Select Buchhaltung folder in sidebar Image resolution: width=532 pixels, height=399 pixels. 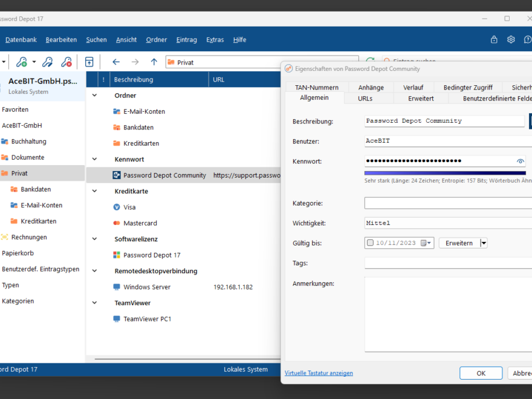(28, 141)
